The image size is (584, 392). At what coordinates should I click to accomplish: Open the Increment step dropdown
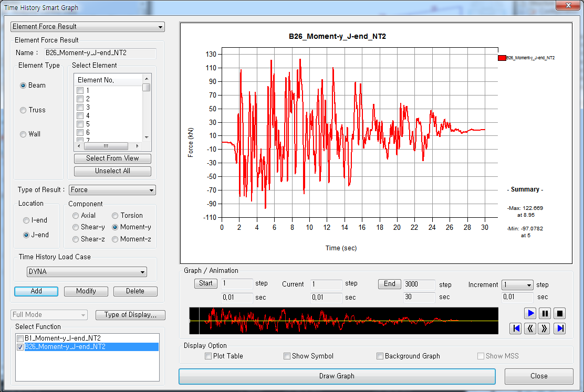pyautogui.click(x=517, y=285)
